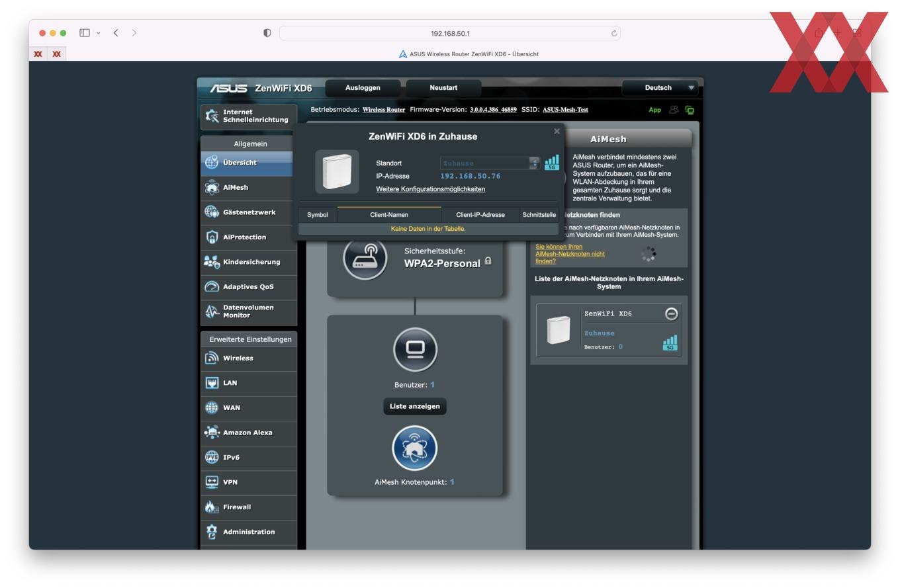Image resolution: width=900 pixels, height=588 pixels.
Task: Click the first XX bookmark favicon
Action: (x=38, y=54)
